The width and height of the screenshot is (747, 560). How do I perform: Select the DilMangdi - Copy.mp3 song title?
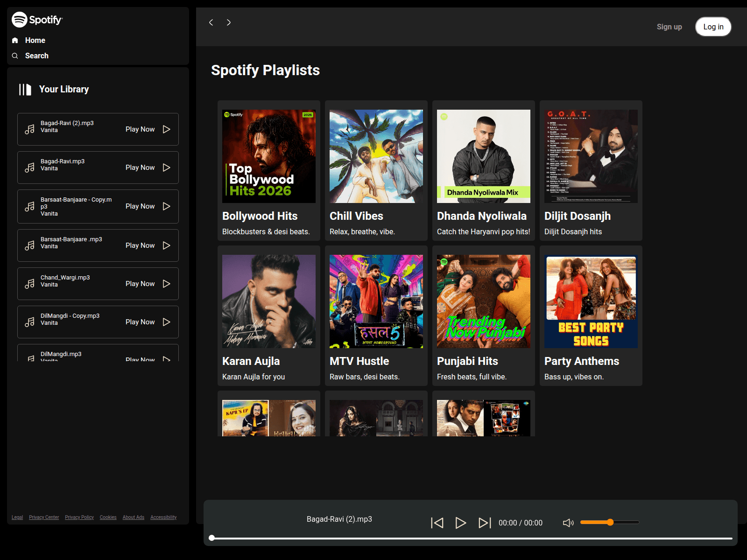click(70, 316)
